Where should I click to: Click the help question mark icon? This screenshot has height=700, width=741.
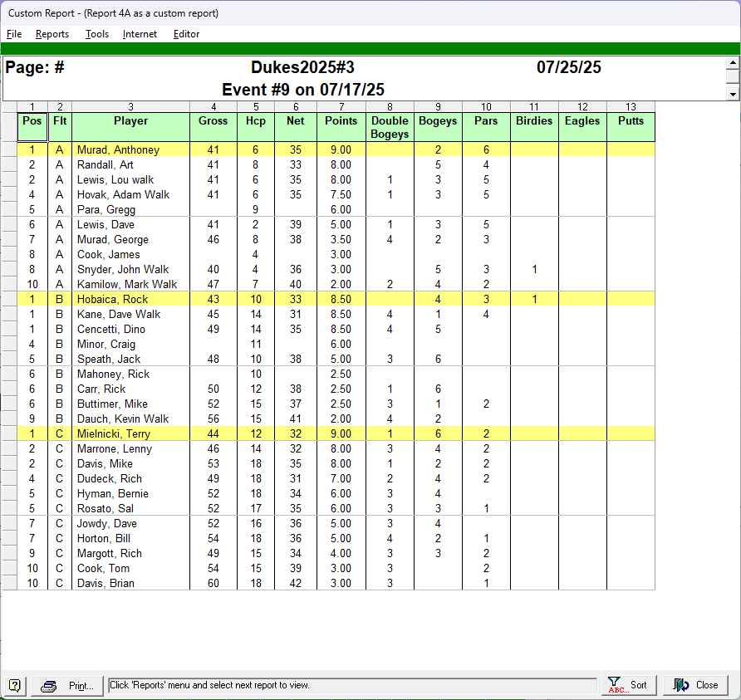15,685
